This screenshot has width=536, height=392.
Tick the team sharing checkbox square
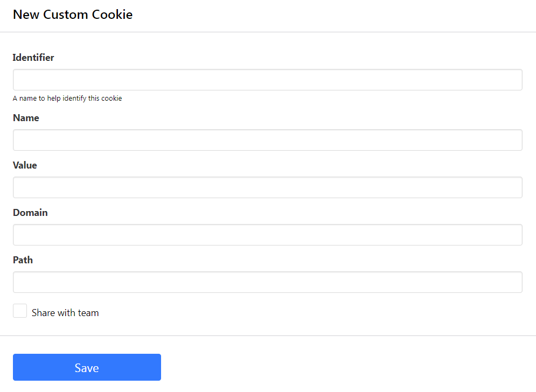pyautogui.click(x=20, y=311)
